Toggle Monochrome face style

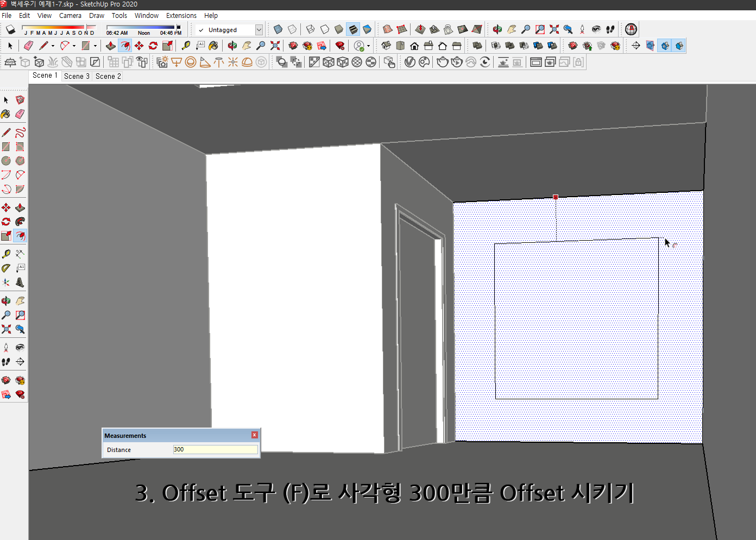[x=368, y=29]
